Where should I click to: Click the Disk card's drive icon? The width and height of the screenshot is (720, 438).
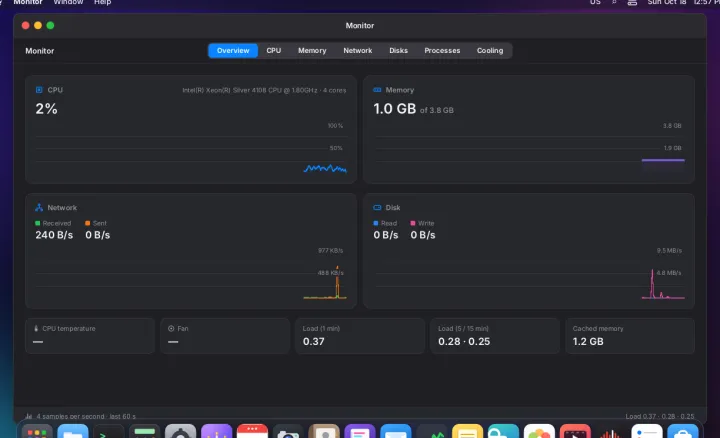tap(377, 208)
